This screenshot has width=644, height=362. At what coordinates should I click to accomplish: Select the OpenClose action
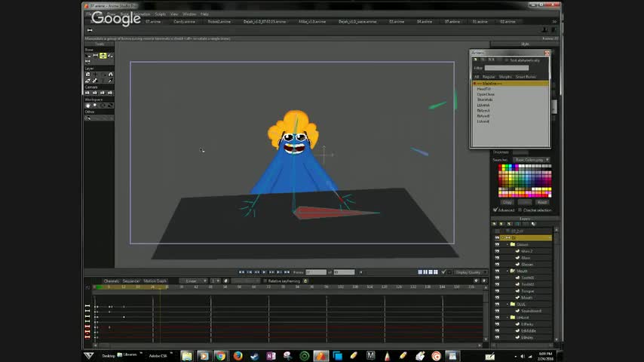pyautogui.click(x=486, y=94)
